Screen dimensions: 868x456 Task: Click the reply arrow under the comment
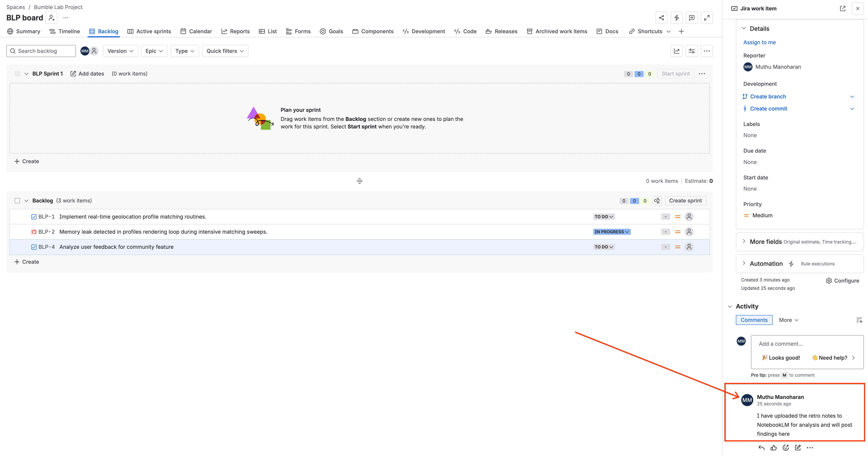pos(761,447)
